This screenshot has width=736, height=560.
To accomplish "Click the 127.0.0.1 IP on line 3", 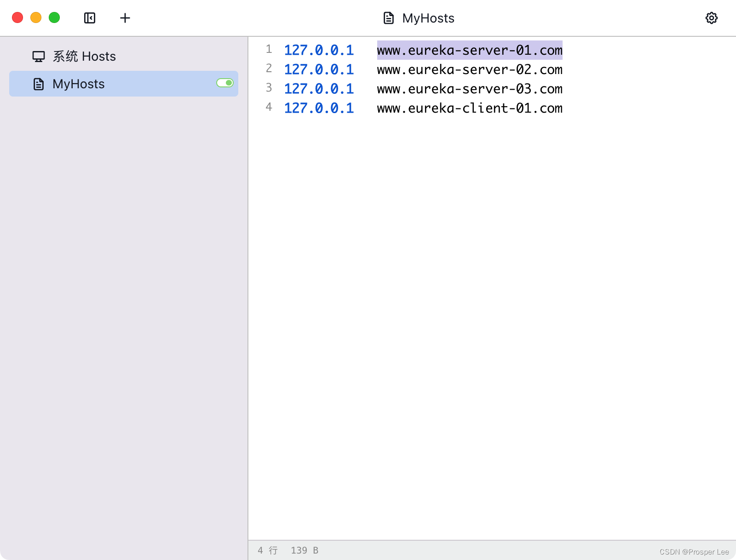I will (x=319, y=89).
